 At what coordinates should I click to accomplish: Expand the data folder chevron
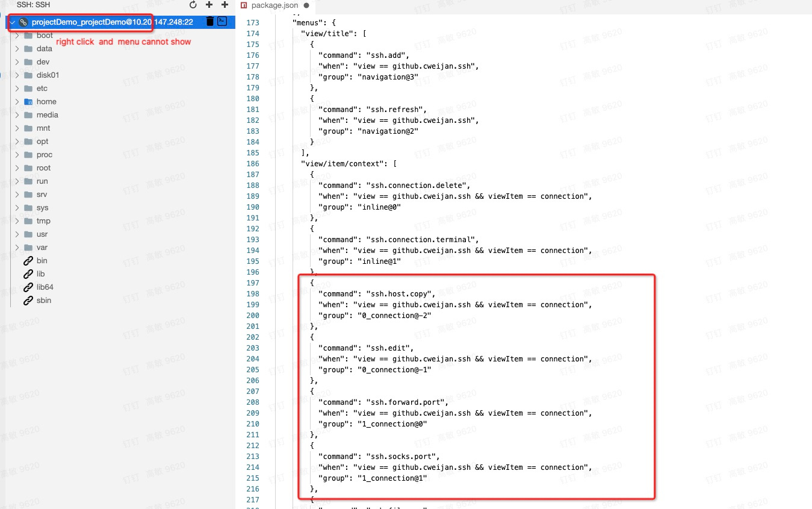(17, 49)
